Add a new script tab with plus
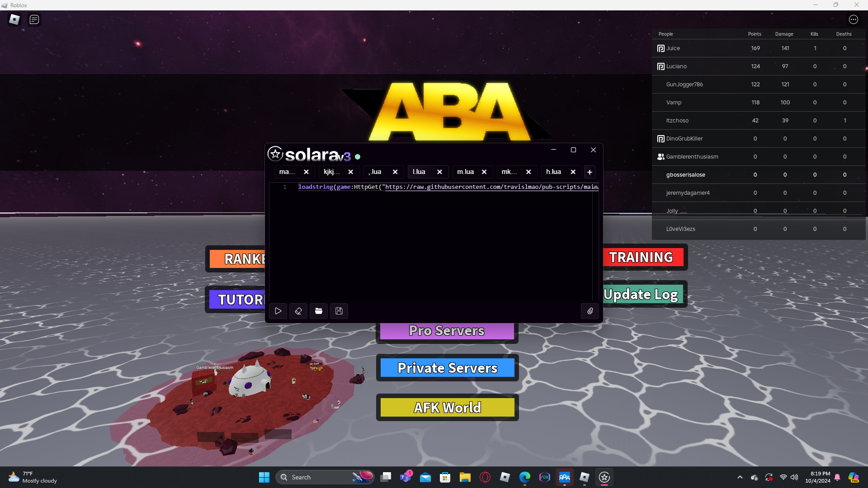 590,172
